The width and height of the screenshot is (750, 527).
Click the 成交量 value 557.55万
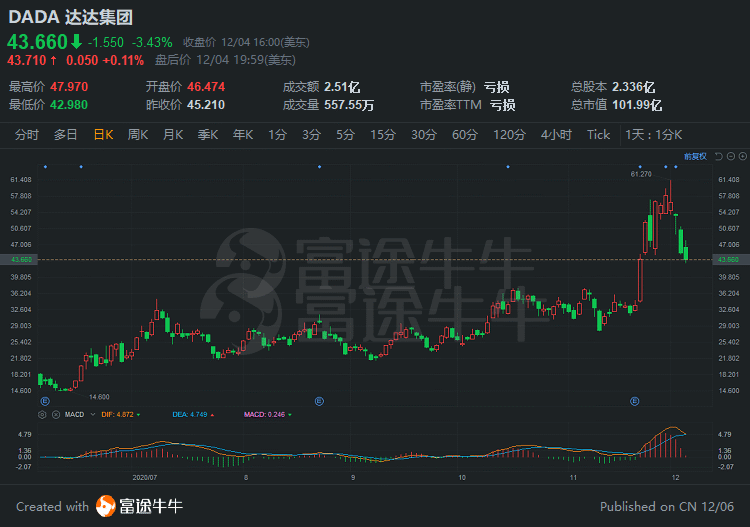pyautogui.click(x=349, y=105)
